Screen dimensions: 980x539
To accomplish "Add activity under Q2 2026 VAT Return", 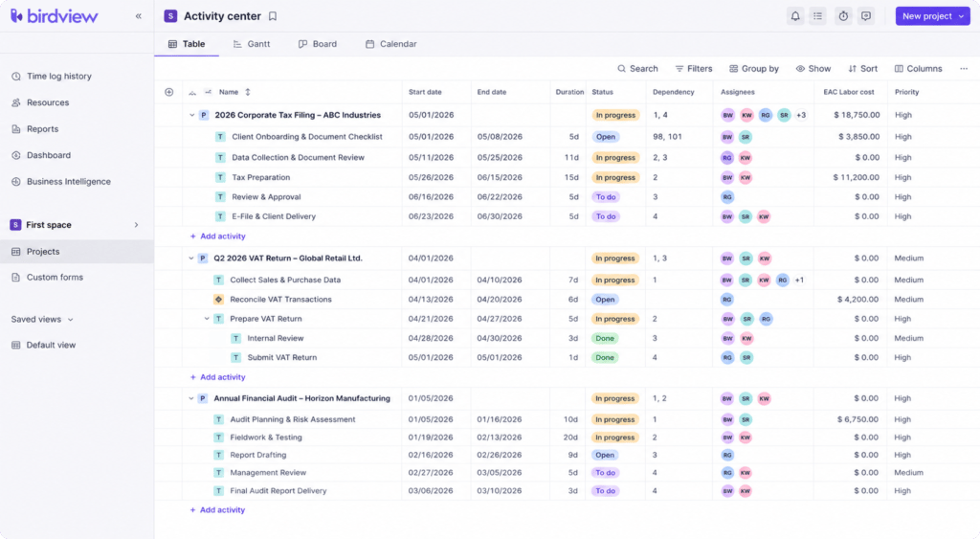I will point(217,377).
